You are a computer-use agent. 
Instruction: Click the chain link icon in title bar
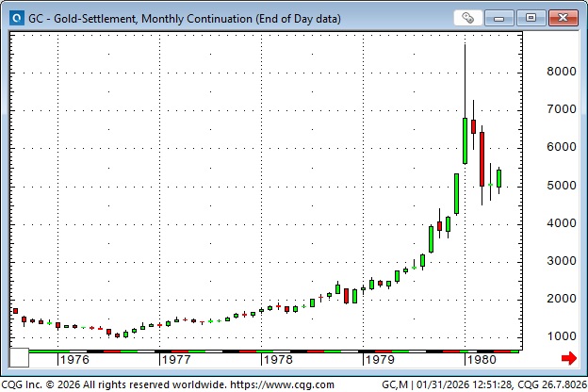(467, 17)
